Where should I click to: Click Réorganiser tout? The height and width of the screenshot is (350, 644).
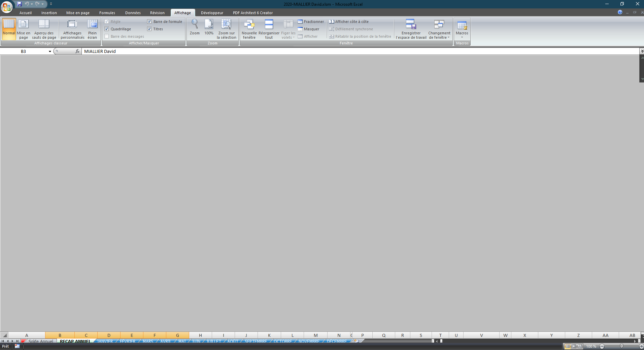(269, 29)
